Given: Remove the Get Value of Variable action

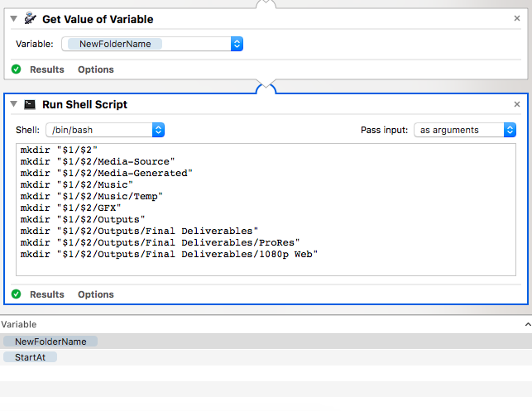Looking at the screenshot, I should pos(517,19).
